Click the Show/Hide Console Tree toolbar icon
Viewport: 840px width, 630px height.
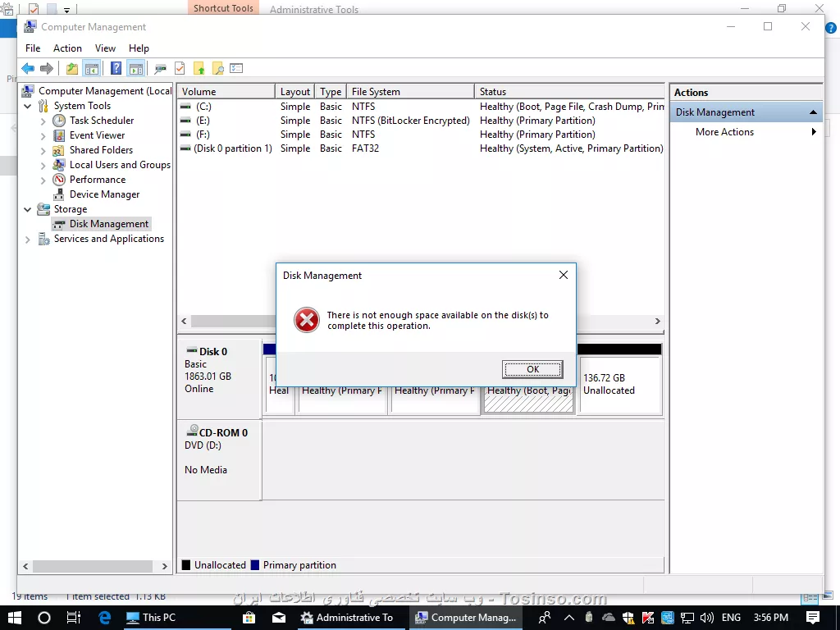pos(92,69)
